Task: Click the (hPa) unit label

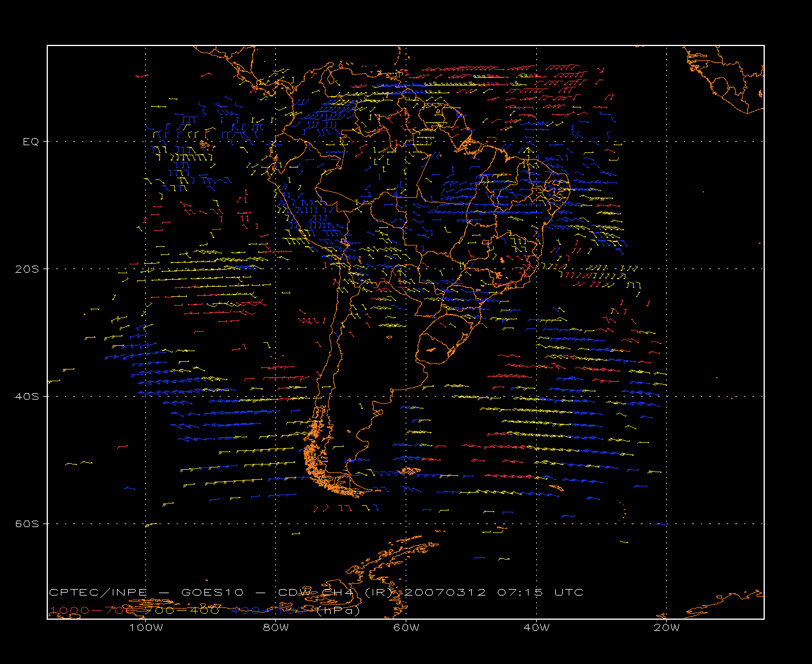Action: 338,611
